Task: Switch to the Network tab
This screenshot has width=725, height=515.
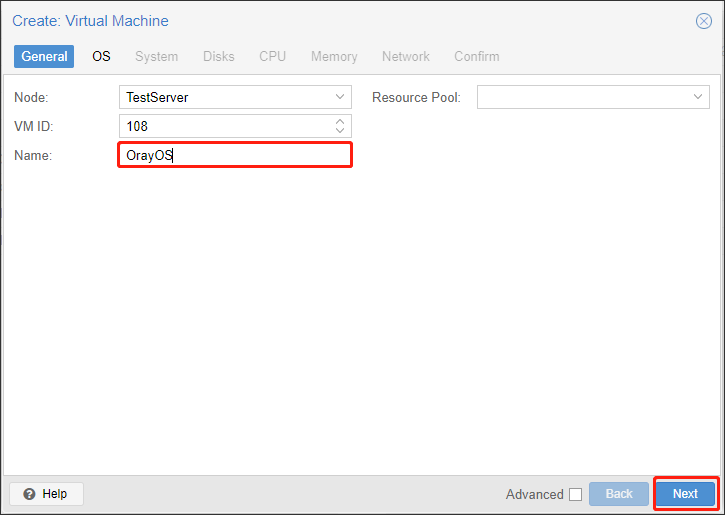Action: (406, 56)
